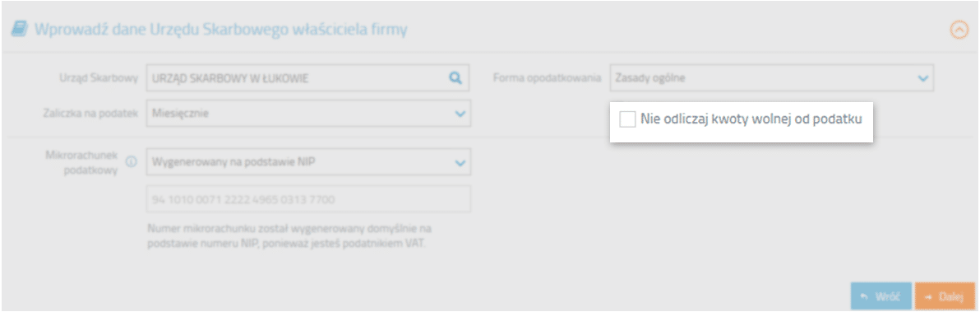The image size is (980, 312).
Task: Click the chevron arrow of Wygenerowany na podstawie NIP
Action: pos(460,163)
